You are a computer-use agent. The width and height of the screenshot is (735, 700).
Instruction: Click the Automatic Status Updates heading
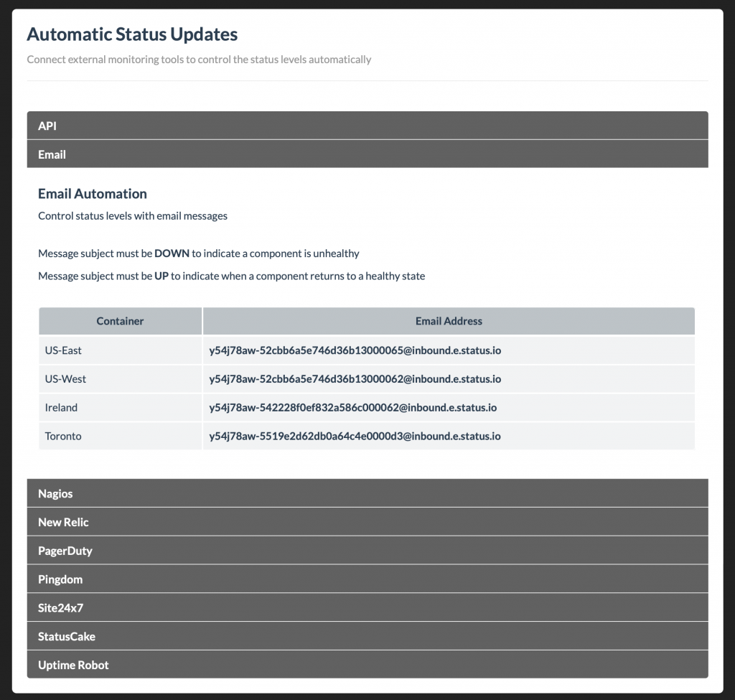tap(132, 34)
